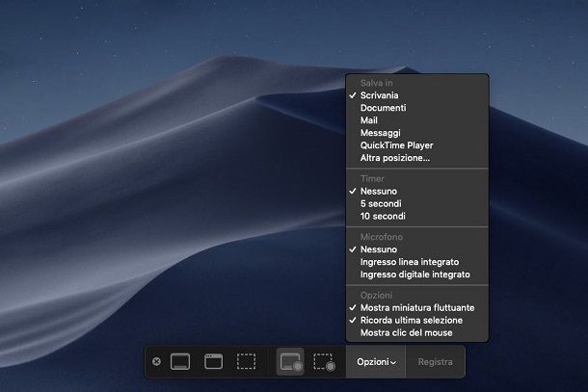Screen dimensions: 588x392
Task: Toggle Ricorda ultima selezione option
Action: (417, 320)
